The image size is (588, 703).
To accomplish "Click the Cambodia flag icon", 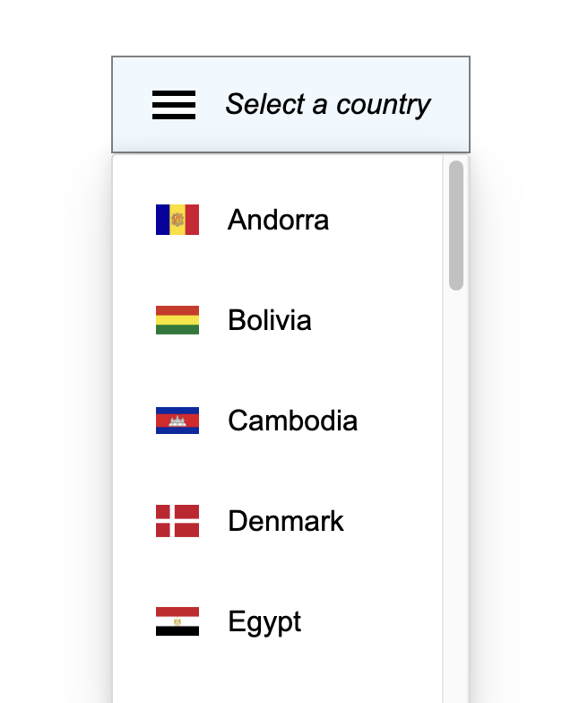I will coord(177,421).
